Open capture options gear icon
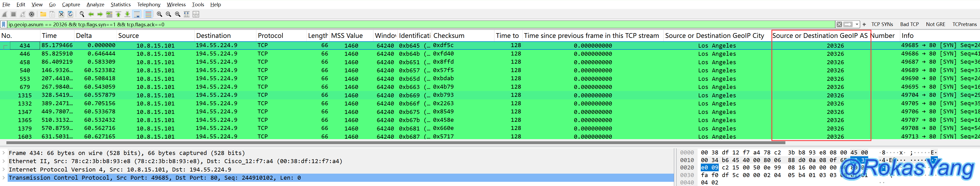The height and width of the screenshot is (186, 980). click(x=32, y=14)
